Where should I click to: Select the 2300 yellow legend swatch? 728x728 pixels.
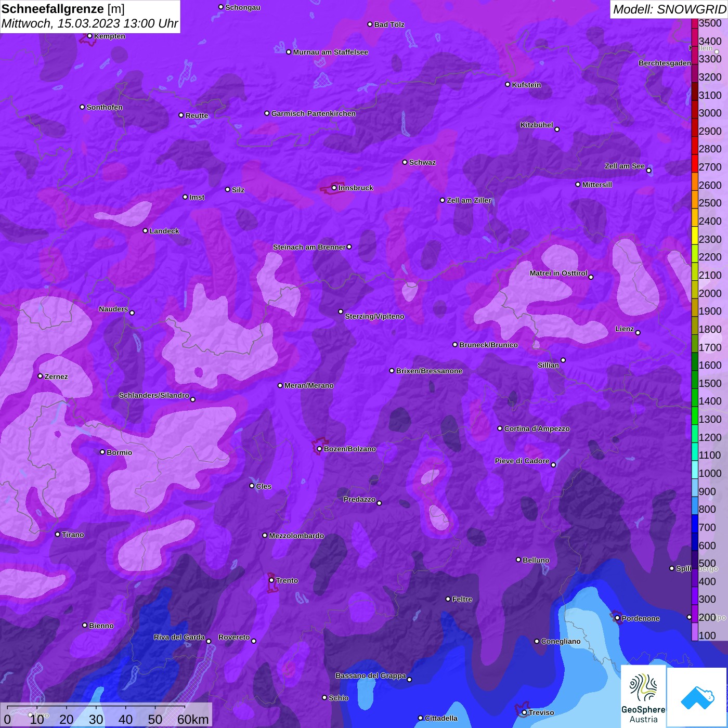695,235
